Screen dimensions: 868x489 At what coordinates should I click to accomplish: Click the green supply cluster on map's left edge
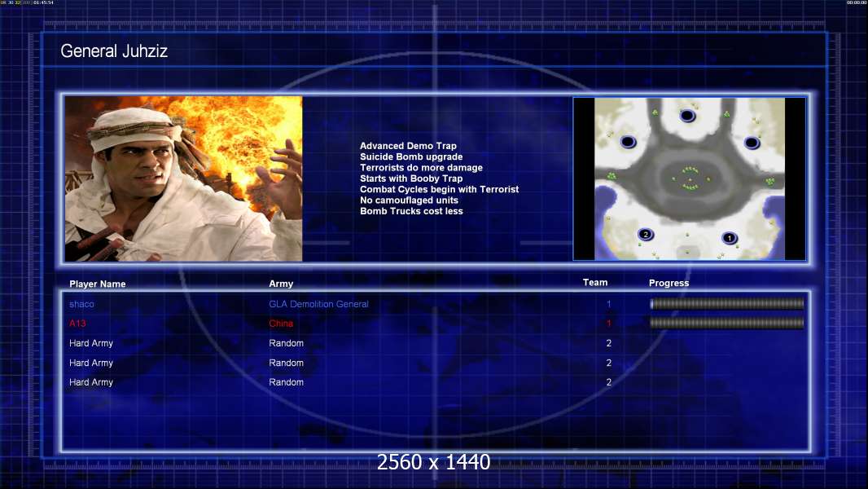[x=612, y=177]
